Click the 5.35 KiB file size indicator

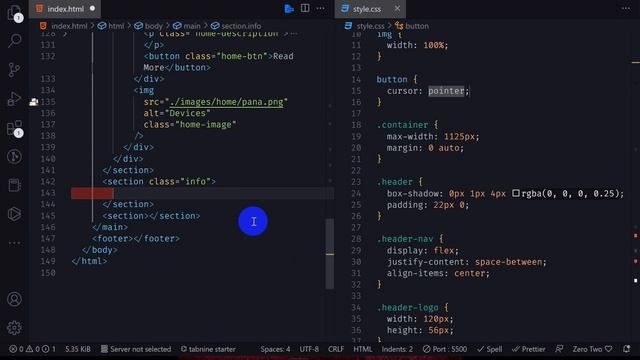click(78, 349)
